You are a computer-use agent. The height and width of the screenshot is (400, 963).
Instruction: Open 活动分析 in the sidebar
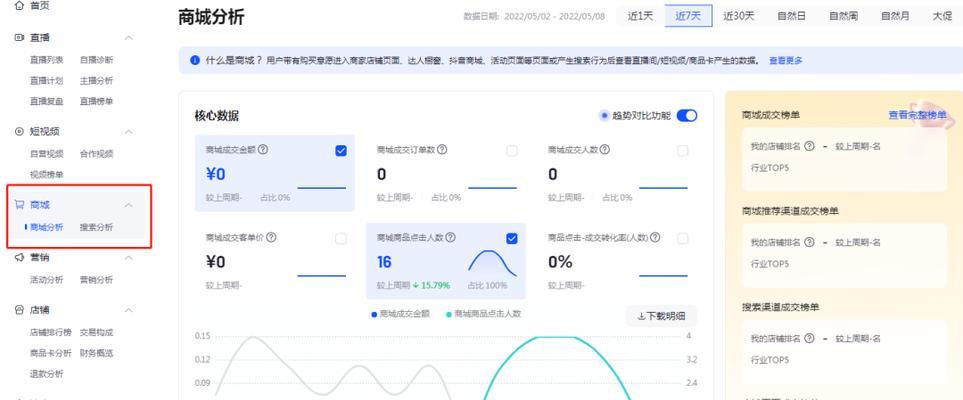pyautogui.click(x=47, y=280)
